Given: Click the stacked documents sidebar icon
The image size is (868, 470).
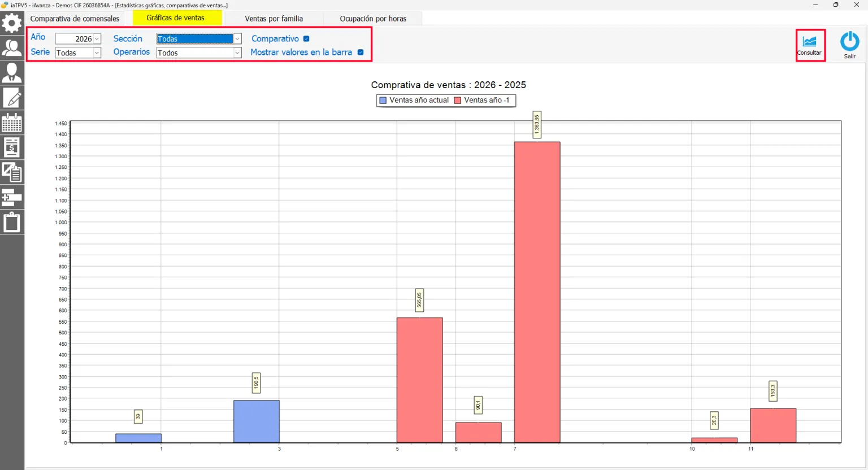Looking at the screenshot, I should [12, 172].
